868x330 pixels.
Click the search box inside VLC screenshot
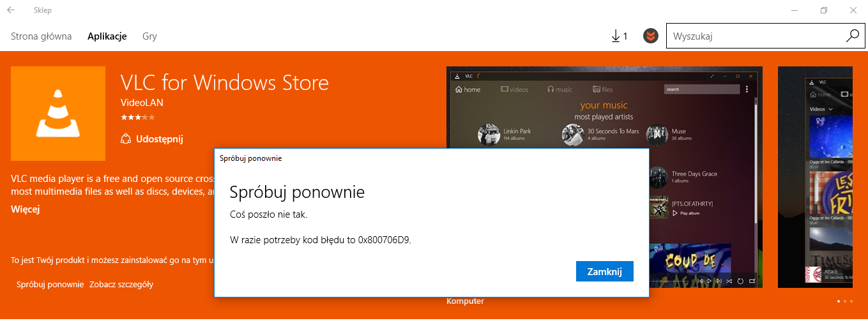[x=701, y=89]
